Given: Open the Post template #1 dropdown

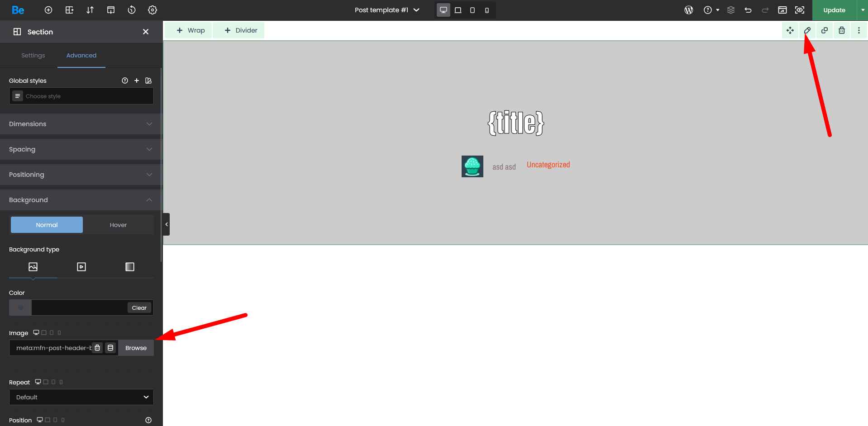Looking at the screenshot, I should pos(387,10).
